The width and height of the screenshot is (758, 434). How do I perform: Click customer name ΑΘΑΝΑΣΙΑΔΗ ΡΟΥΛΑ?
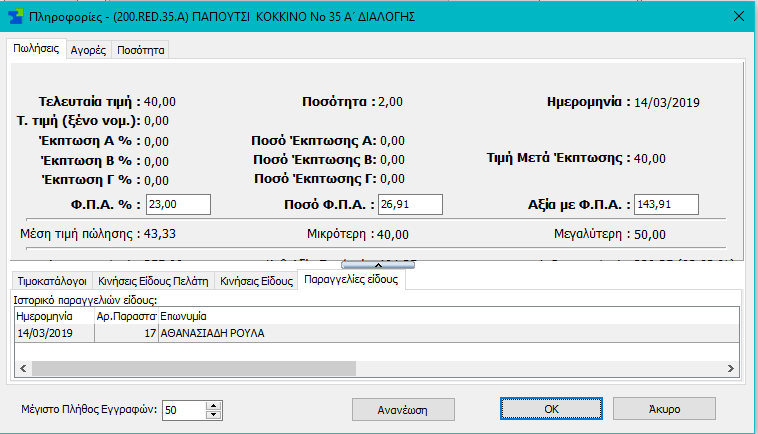click(x=212, y=333)
